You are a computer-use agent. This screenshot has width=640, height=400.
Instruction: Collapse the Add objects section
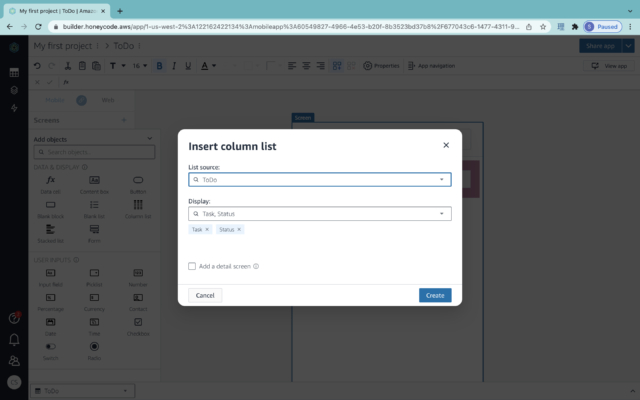pos(149,139)
